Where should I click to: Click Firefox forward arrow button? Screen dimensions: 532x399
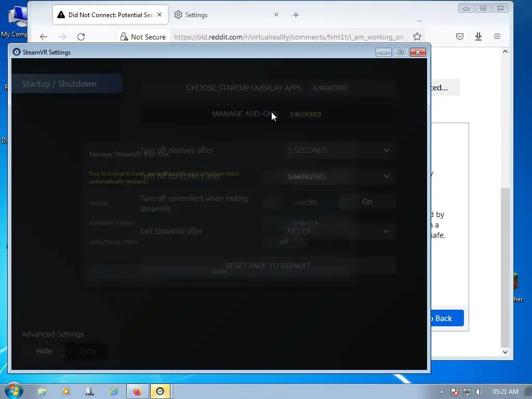pyautogui.click(x=62, y=37)
